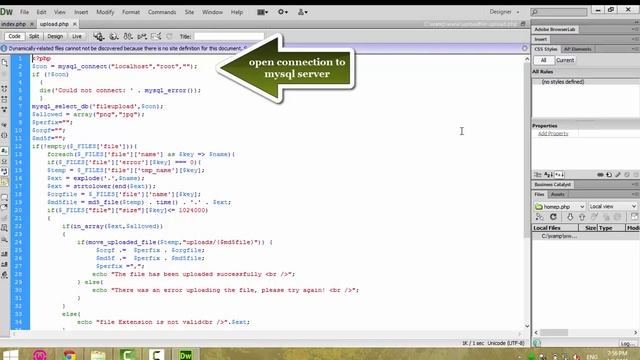Dismiss the dynamically-related files info bar

524,48
